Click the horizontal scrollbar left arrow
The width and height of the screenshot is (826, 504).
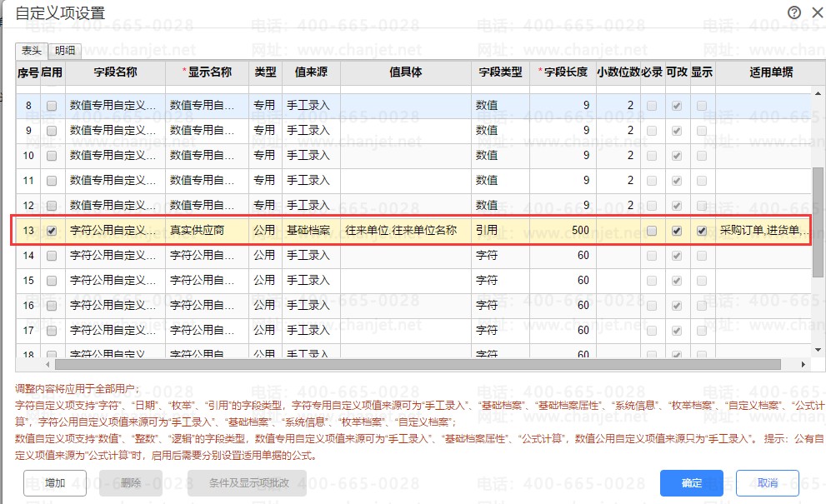point(48,364)
